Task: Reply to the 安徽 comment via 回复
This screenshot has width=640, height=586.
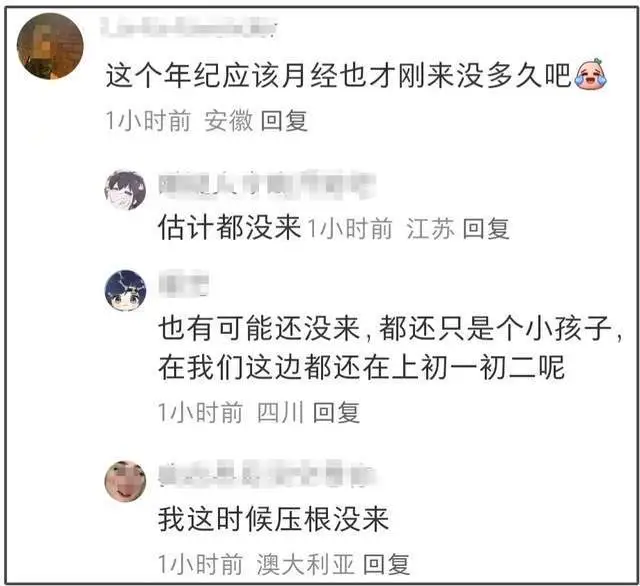Action: click(284, 121)
